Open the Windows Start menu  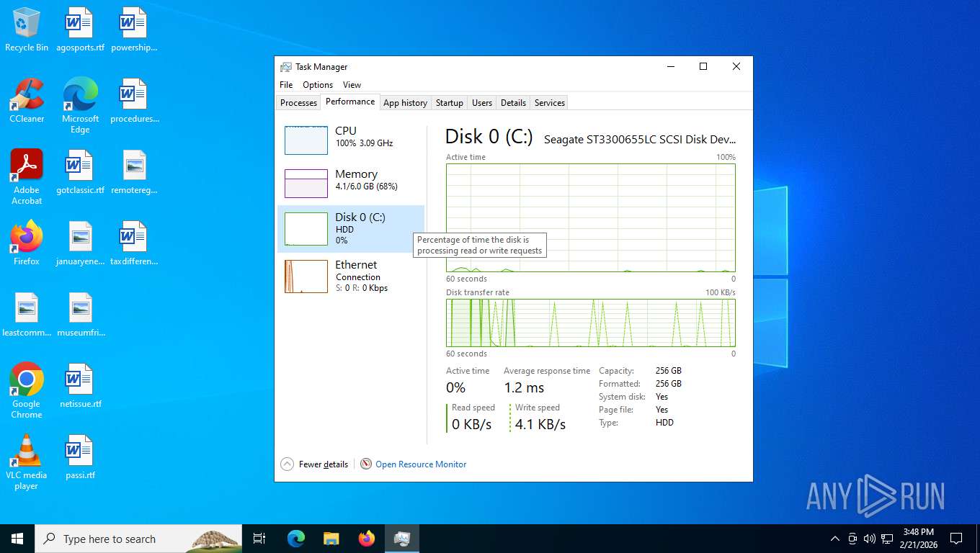tap(17, 539)
